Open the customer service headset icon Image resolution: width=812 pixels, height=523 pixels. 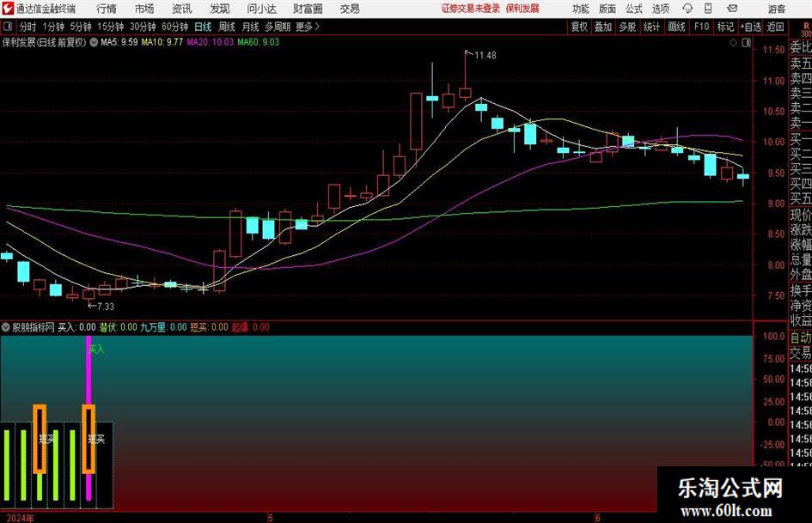687,9
